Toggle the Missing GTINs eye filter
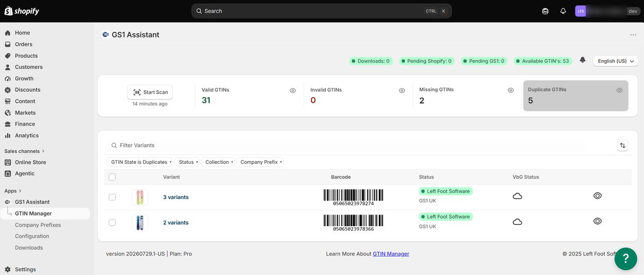This screenshot has width=644, height=275. pyautogui.click(x=511, y=90)
